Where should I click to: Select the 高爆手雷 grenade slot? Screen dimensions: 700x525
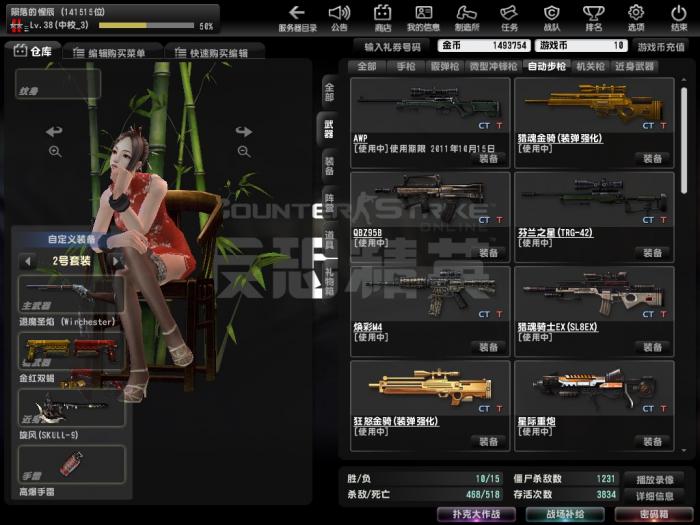click(x=71, y=464)
